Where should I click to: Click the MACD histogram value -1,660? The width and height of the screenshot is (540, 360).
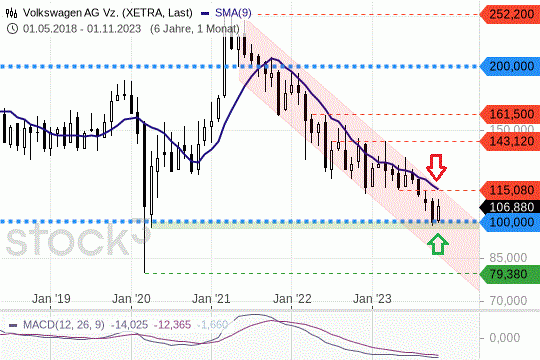coord(212,325)
